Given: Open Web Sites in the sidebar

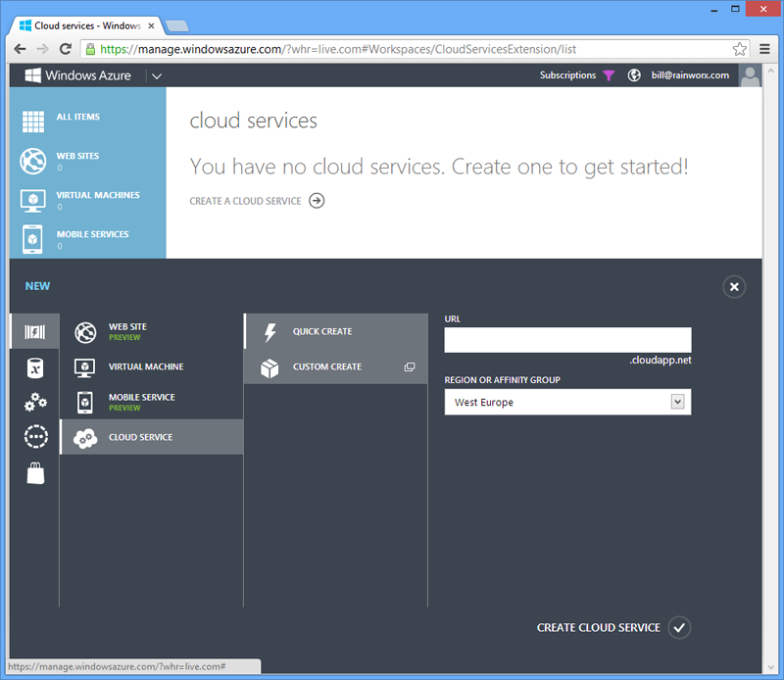Looking at the screenshot, I should click(77, 156).
